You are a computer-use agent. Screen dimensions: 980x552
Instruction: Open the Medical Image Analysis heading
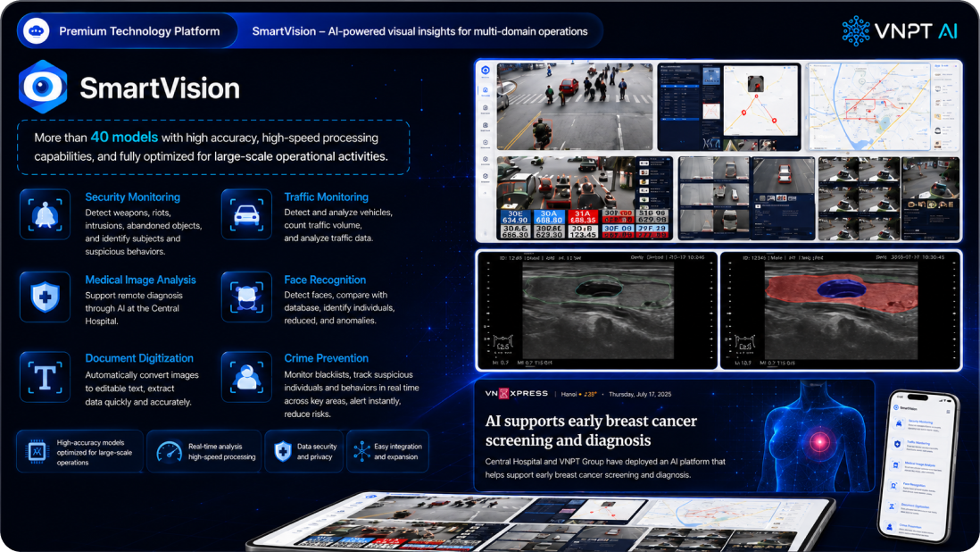point(141,280)
